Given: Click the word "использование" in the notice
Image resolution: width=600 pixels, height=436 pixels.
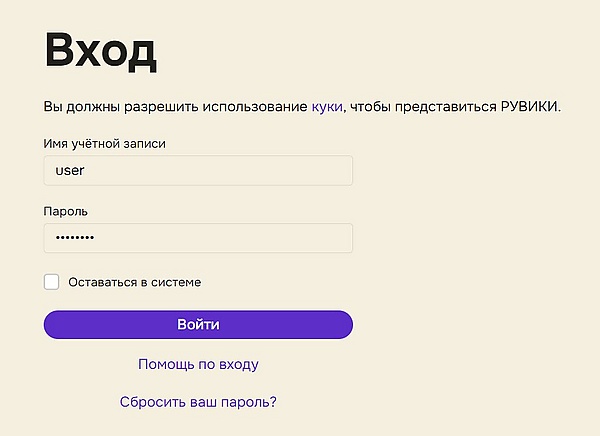Looking at the screenshot, I should click(x=255, y=106).
